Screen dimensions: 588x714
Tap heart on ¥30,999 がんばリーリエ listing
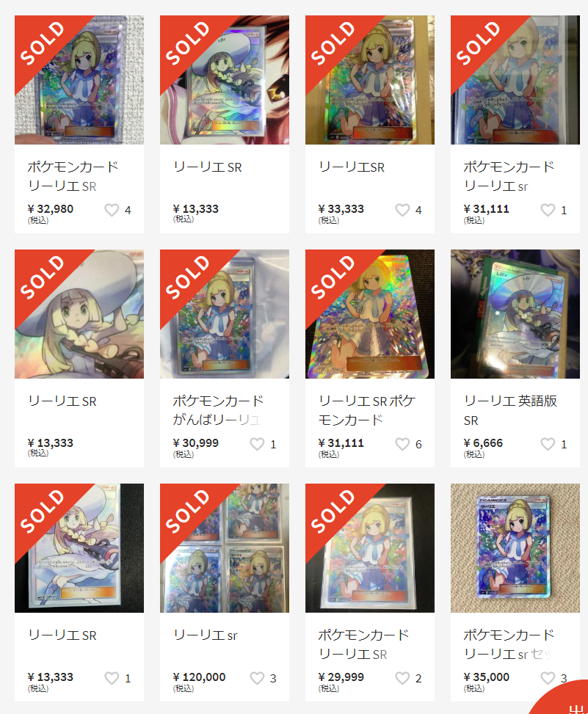pyautogui.click(x=257, y=444)
